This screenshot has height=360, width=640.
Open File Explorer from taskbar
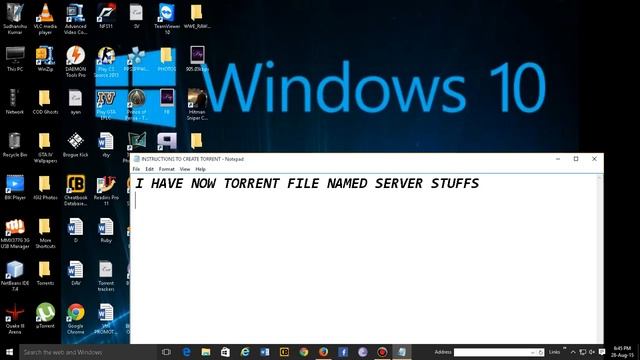click(206, 352)
